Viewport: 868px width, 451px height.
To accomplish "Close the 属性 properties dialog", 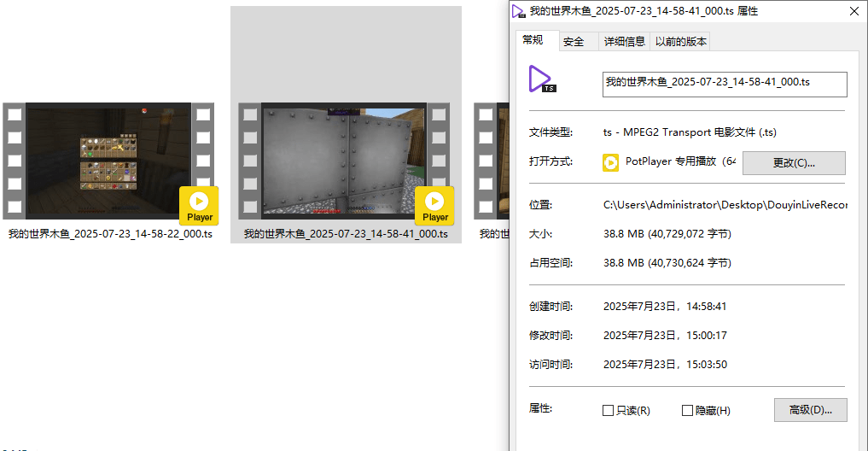I will (853, 11).
